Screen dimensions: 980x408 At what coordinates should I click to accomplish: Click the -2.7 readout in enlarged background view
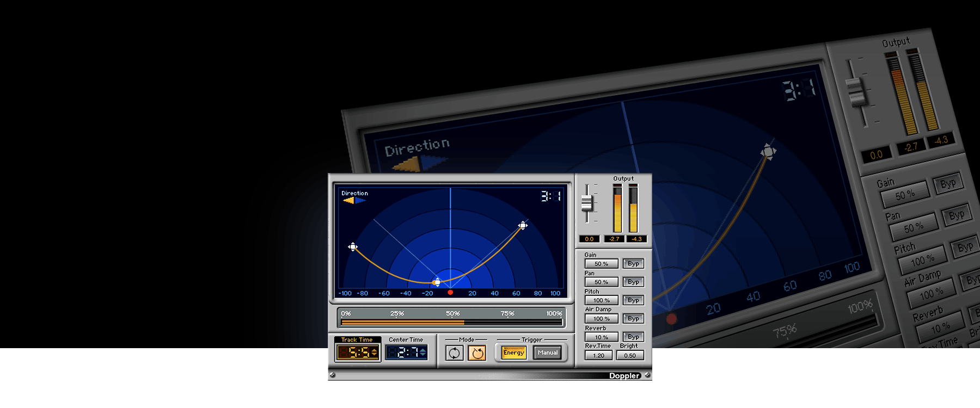[911, 147]
